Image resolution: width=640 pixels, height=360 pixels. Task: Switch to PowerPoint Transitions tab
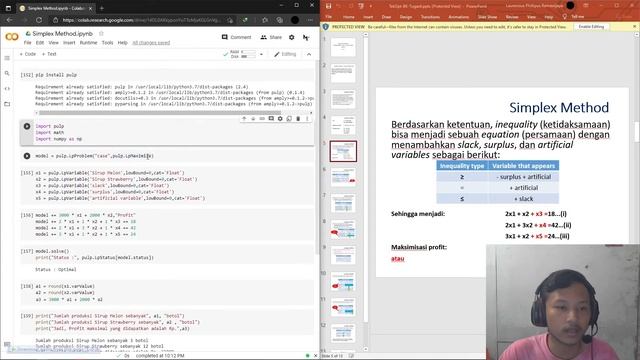tap(430, 17)
